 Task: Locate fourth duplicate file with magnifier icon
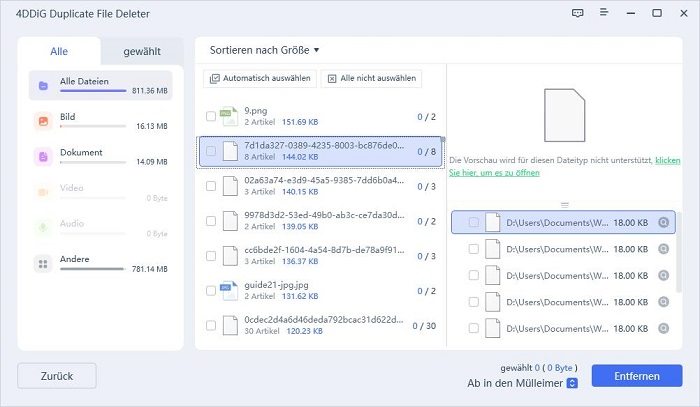click(664, 302)
